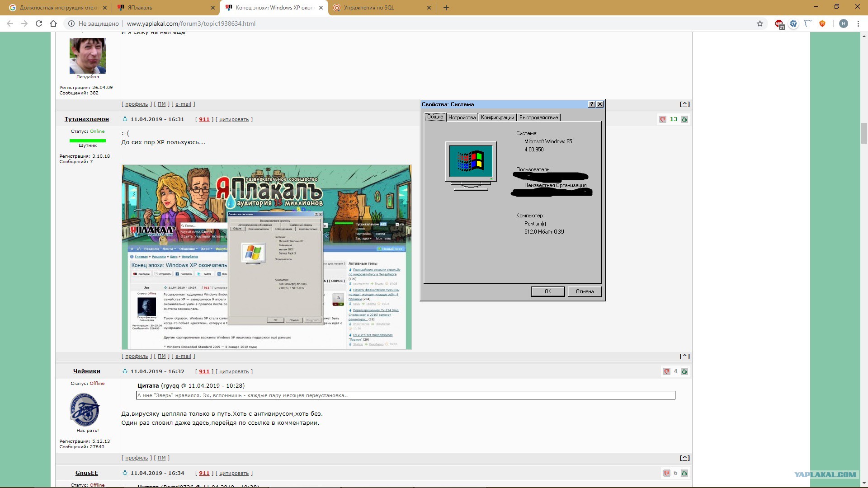
Task: Switch to the 'ЯПлакаль' browser tab
Action: click(165, 8)
